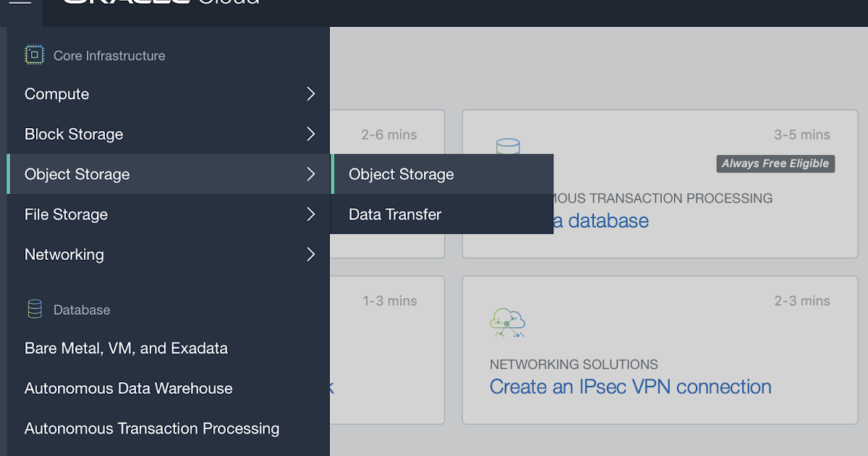The width and height of the screenshot is (868, 456).
Task: Select Data Transfer from the flyout submenu
Action: point(394,214)
